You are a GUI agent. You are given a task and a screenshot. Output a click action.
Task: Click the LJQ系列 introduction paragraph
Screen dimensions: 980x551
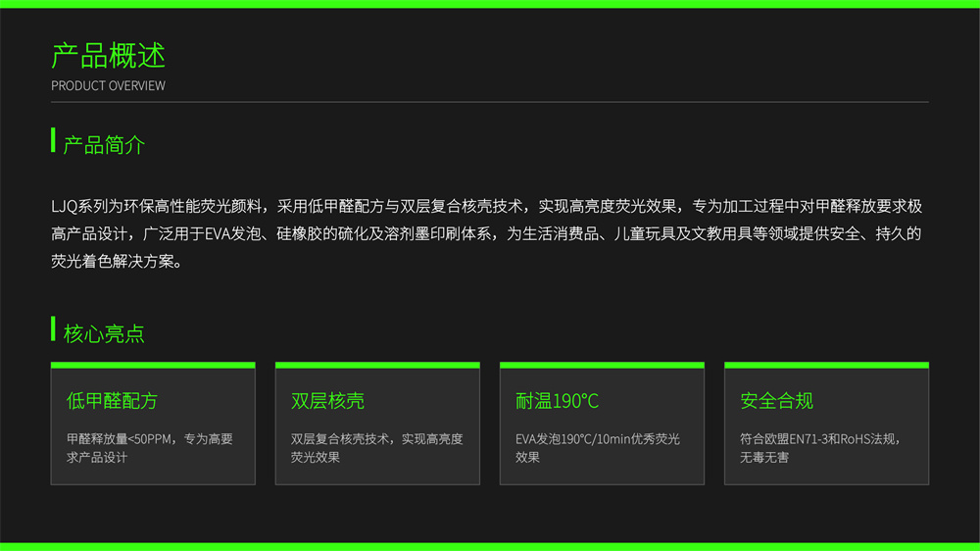coord(486,233)
